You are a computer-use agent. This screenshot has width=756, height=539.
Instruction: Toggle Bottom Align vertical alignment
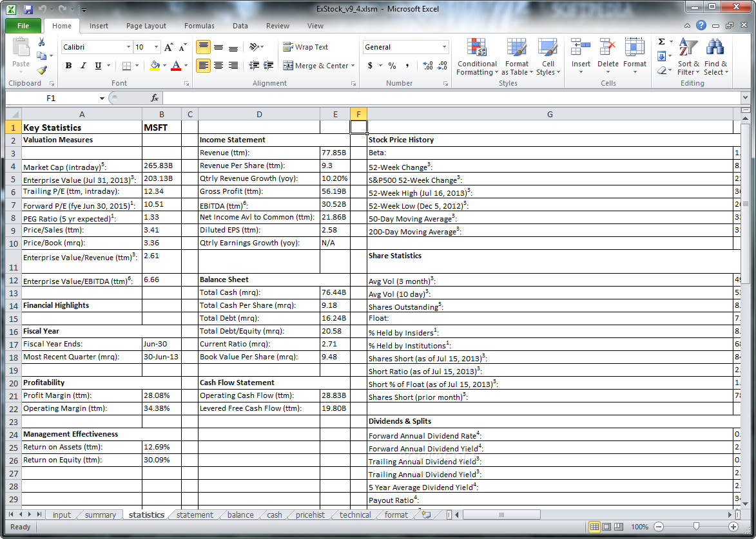(233, 47)
